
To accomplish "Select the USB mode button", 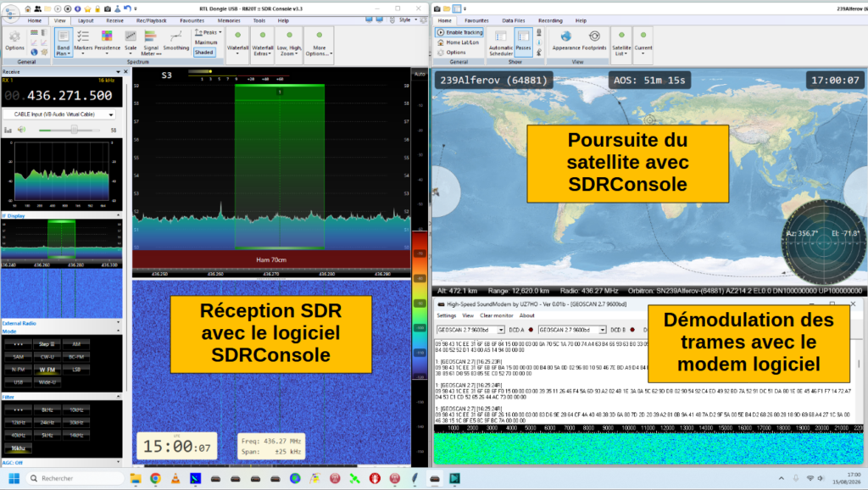I will (x=18, y=382).
